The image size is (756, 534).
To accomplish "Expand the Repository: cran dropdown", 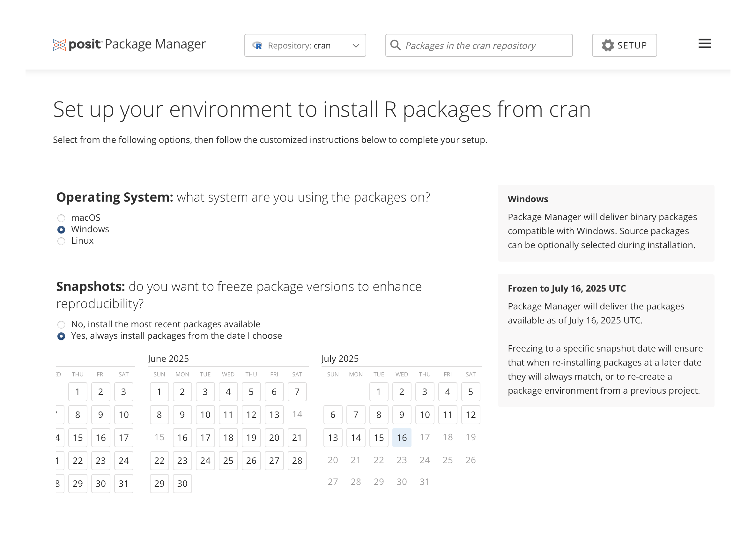I will tap(305, 45).
